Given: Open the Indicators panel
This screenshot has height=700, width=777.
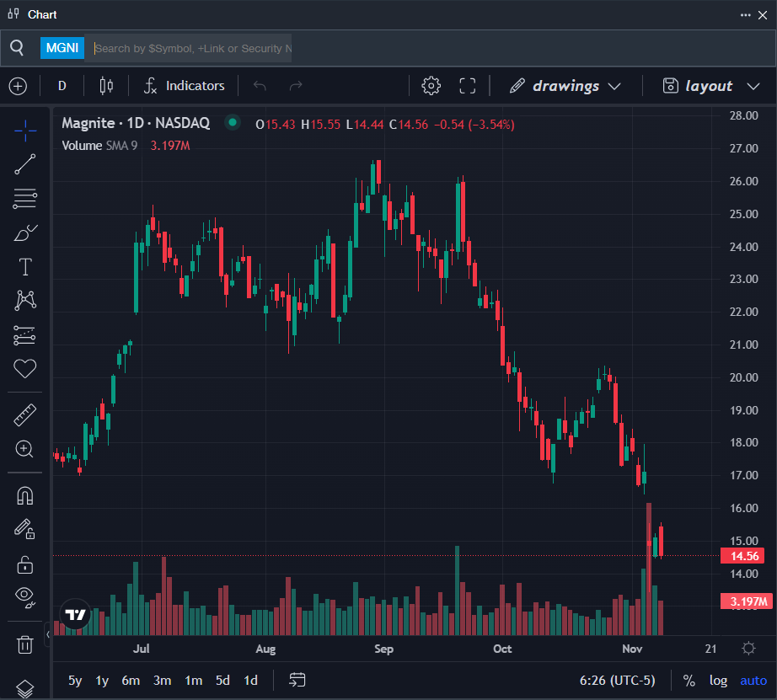Looking at the screenshot, I should pyautogui.click(x=185, y=86).
